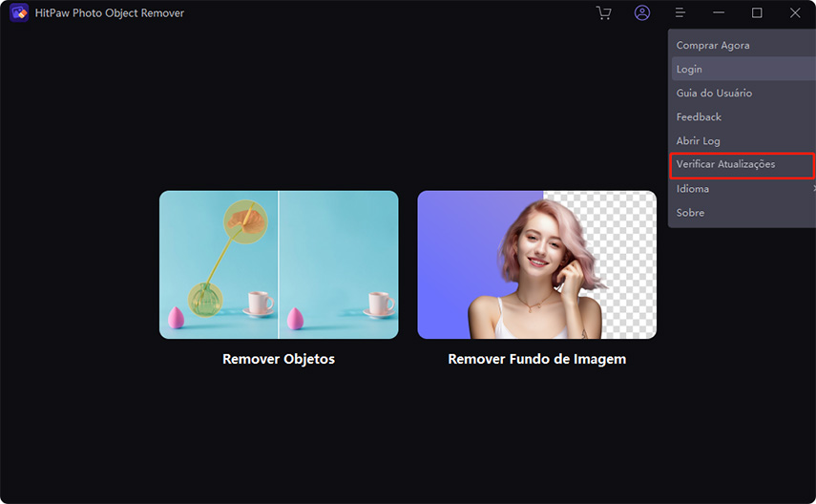
Task: Open the Sobre menu entry
Action: coord(743,213)
